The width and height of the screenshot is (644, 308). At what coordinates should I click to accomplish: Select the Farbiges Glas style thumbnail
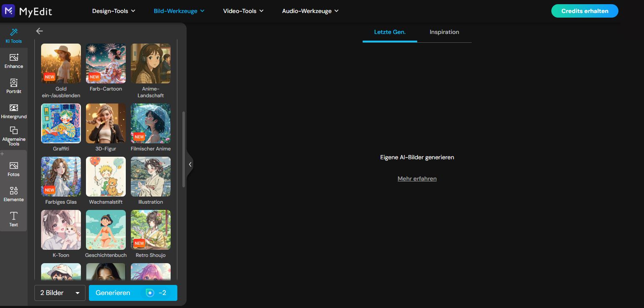[61, 176]
